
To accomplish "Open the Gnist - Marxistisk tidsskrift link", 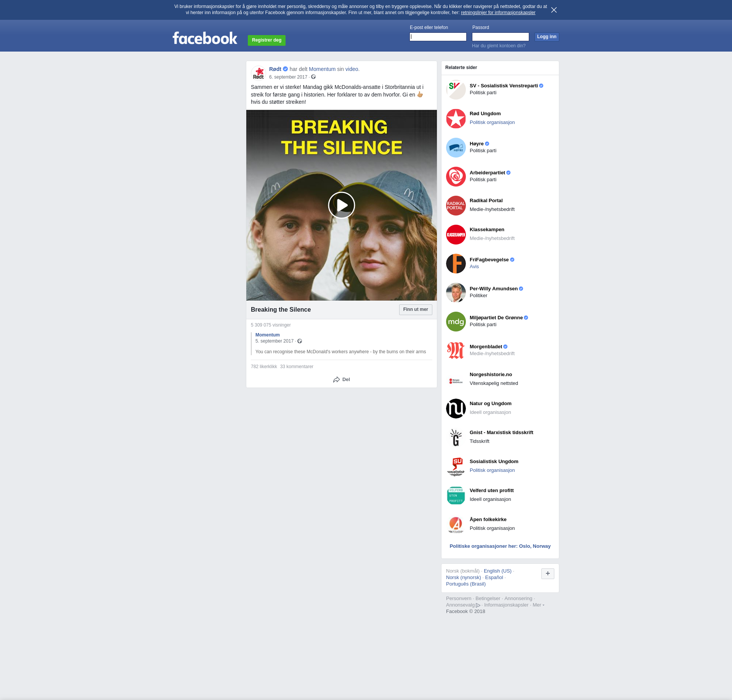I will point(501,433).
